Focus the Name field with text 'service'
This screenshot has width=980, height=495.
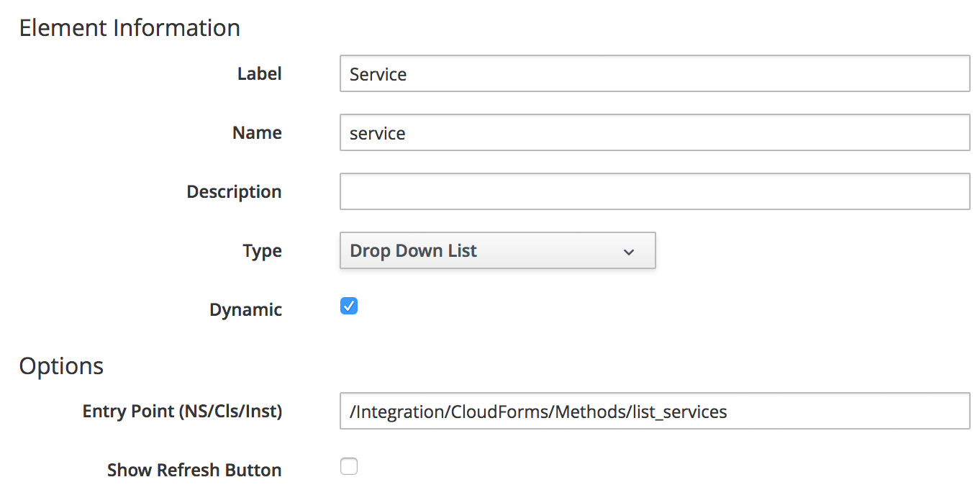point(654,133)
